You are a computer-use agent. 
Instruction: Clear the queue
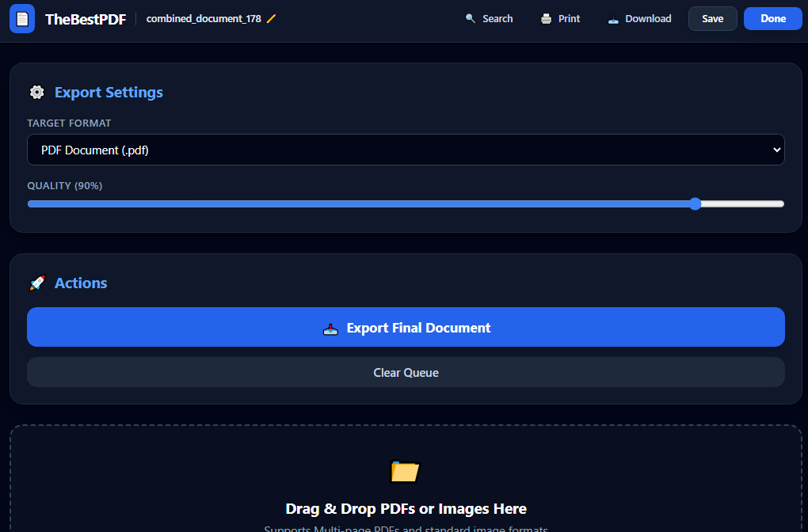point(406,372)
